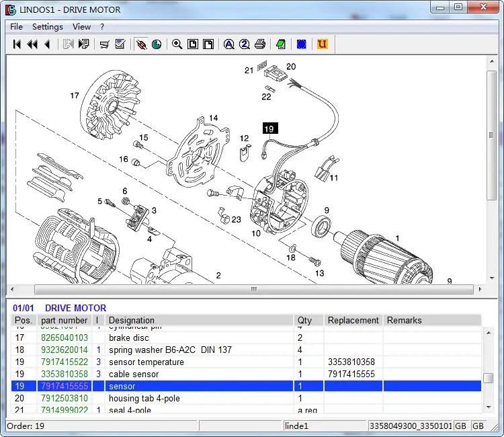Click the magnifier A search icon

(229, 44)
